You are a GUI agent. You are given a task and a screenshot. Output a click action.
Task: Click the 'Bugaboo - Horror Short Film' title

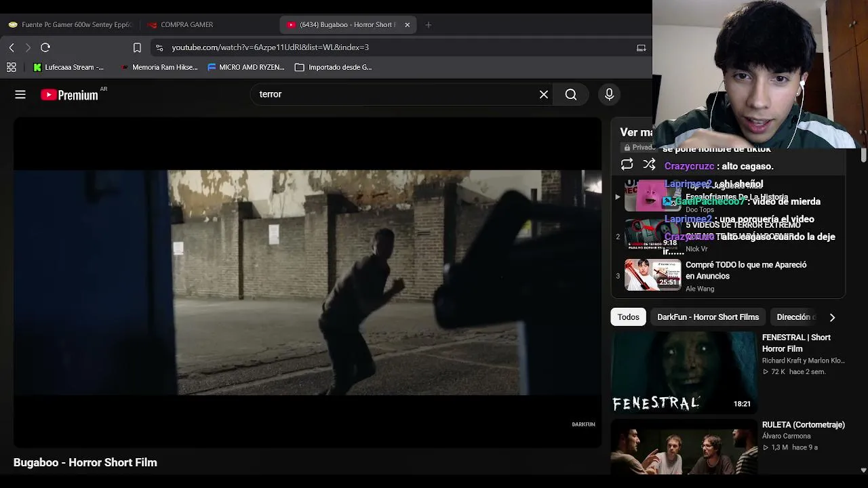pos(85,462)
